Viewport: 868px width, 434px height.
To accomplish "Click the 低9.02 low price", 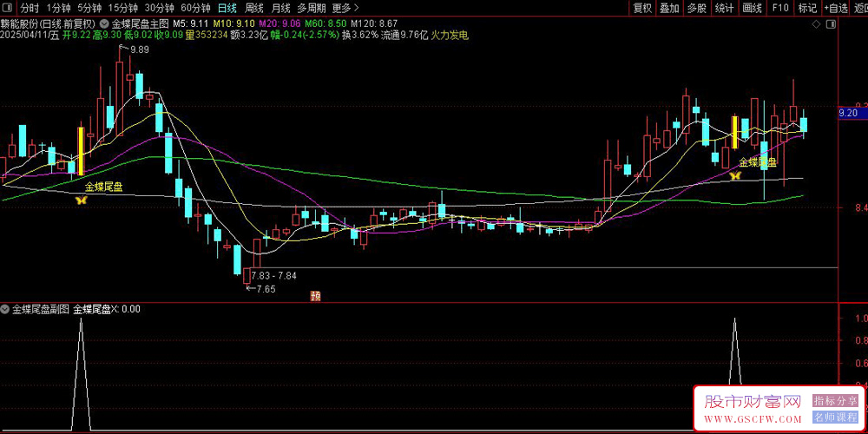I will [x=138, y=36].
